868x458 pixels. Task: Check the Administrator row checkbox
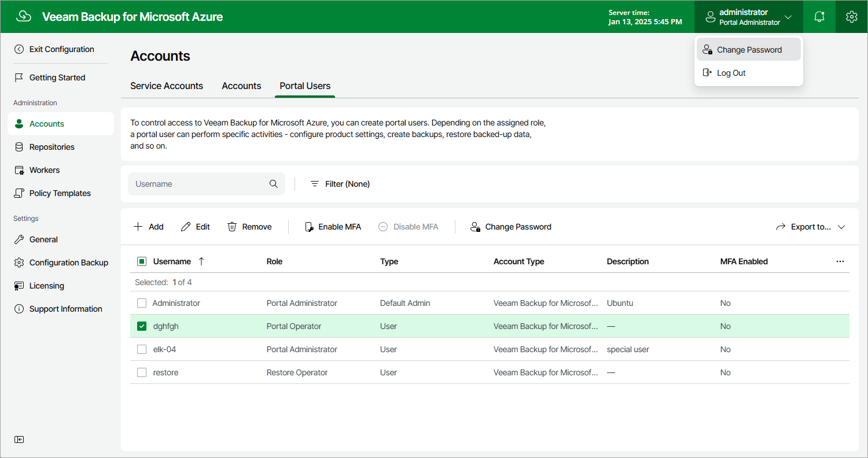[142, 303]
